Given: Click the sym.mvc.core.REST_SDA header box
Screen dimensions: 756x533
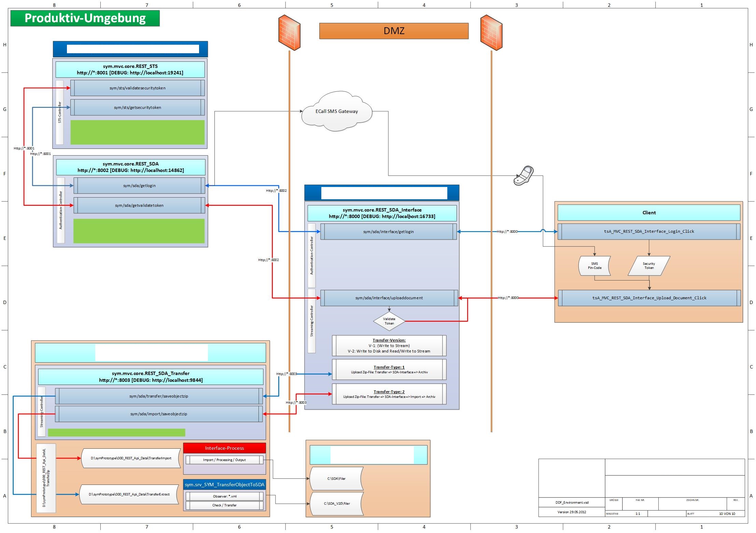Looking at the screenshot, I should pos(131,167).
